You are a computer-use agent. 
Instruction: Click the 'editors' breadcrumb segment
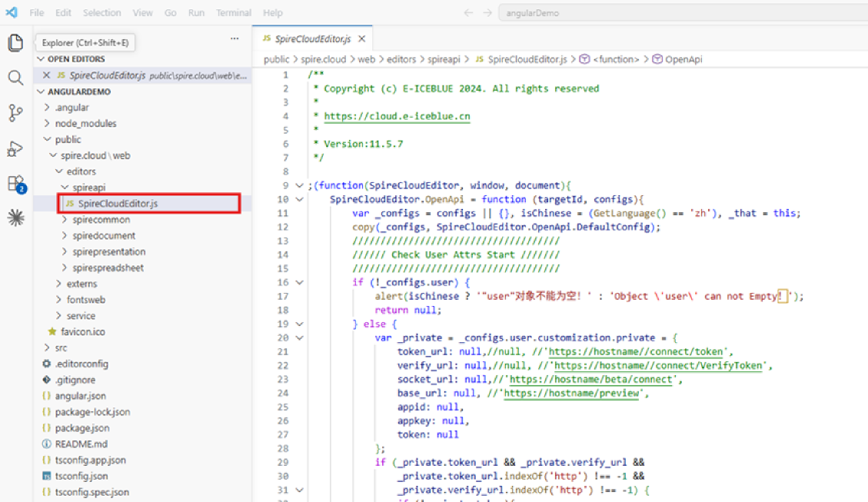[x=401, y=59]
